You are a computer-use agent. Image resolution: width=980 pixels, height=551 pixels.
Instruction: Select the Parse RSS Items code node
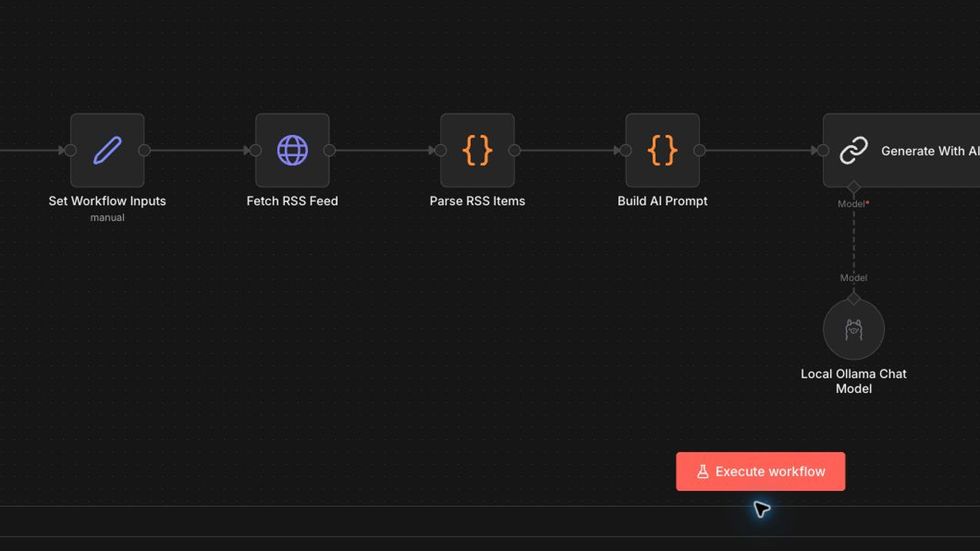pyautogui.click(x=477, y=150)
